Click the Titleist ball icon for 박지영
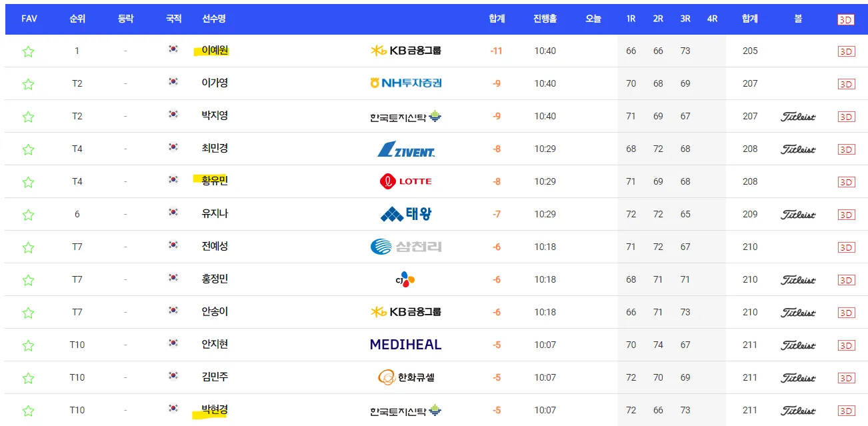The height and width of the screenshot is (426, 868). click(797, 117)
